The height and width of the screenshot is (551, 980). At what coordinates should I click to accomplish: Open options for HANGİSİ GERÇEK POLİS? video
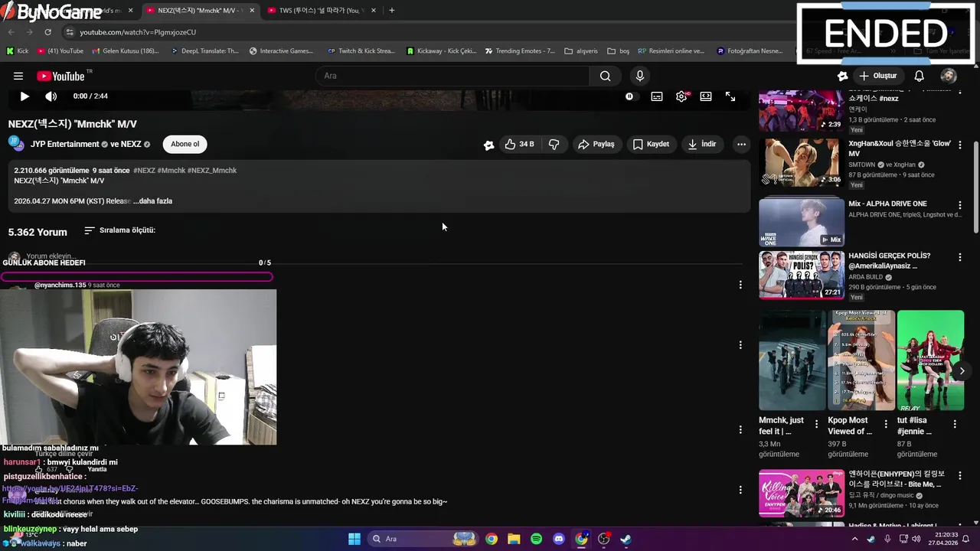pyautogui.click(x=959, y=257)
